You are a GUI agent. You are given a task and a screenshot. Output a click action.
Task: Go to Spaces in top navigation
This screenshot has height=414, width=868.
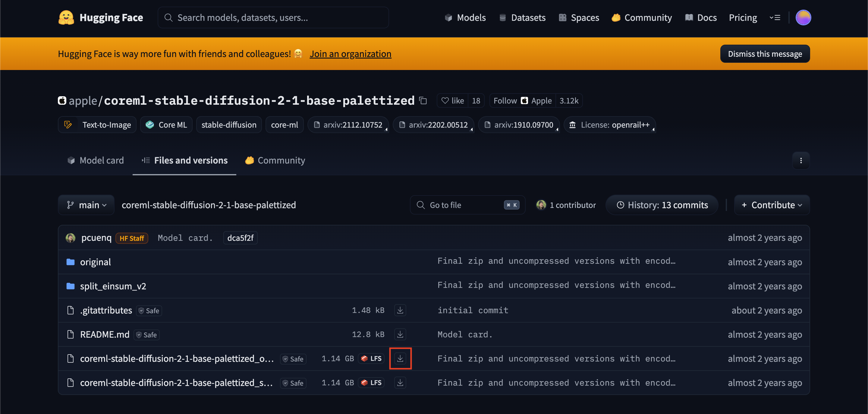(579, 18)
